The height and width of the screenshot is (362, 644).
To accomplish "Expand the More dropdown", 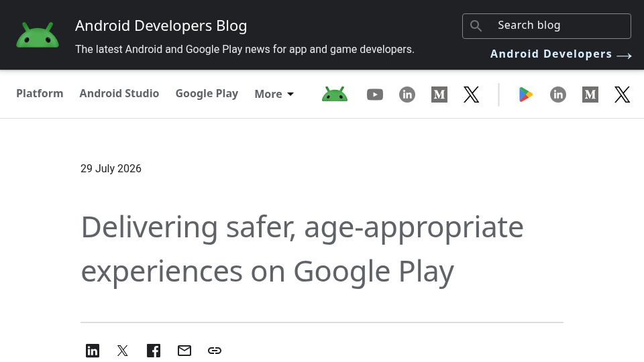I will pyautogui.click(x=274, y=94).
